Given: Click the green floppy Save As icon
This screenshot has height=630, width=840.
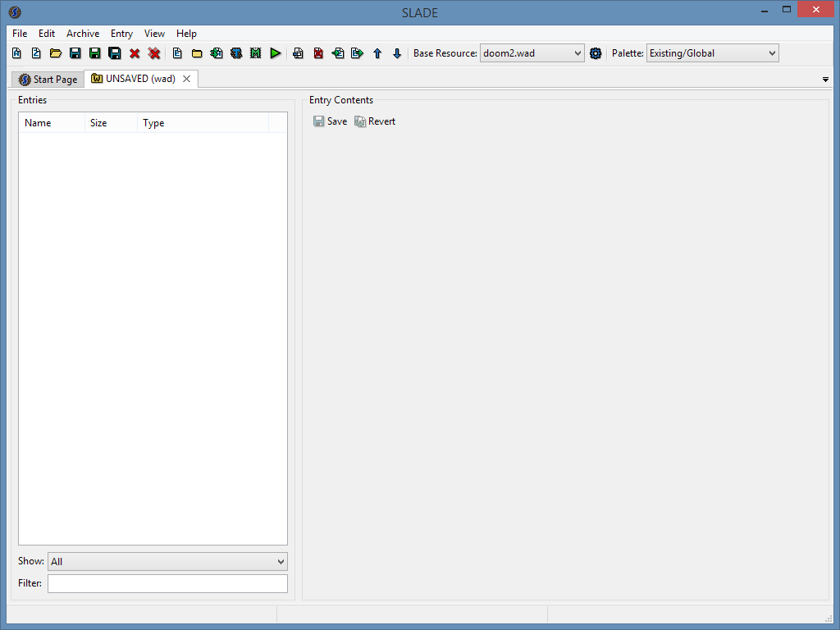Looking at the screenshot, I should (95, 53).
